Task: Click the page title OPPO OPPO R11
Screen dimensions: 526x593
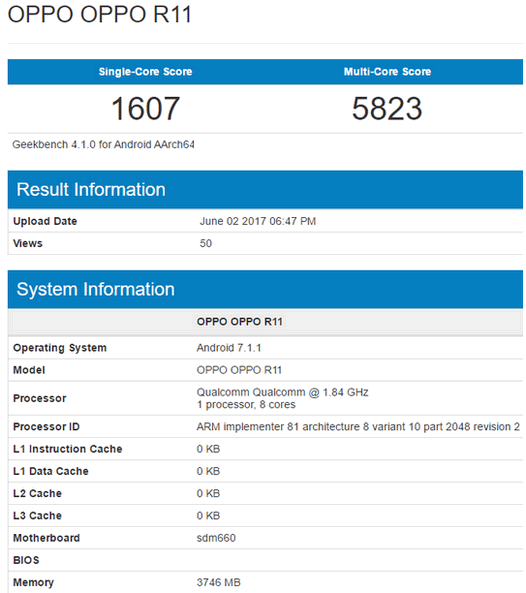Action: point(100,14)
